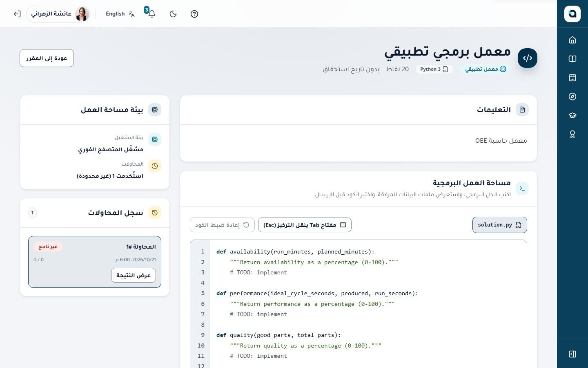588x368 pixels.
Task: Click the logout arrow icon
Action: (x=17, y=14)
